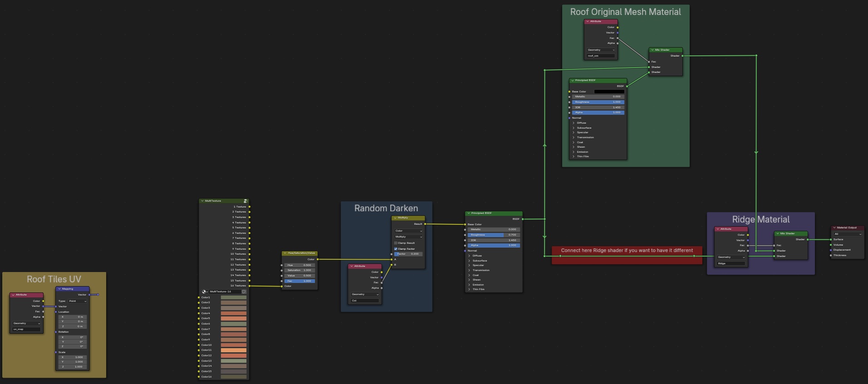
Task: Open the MultiTexture-16 node tree browse icon
Action: click(x=205, y=292)
